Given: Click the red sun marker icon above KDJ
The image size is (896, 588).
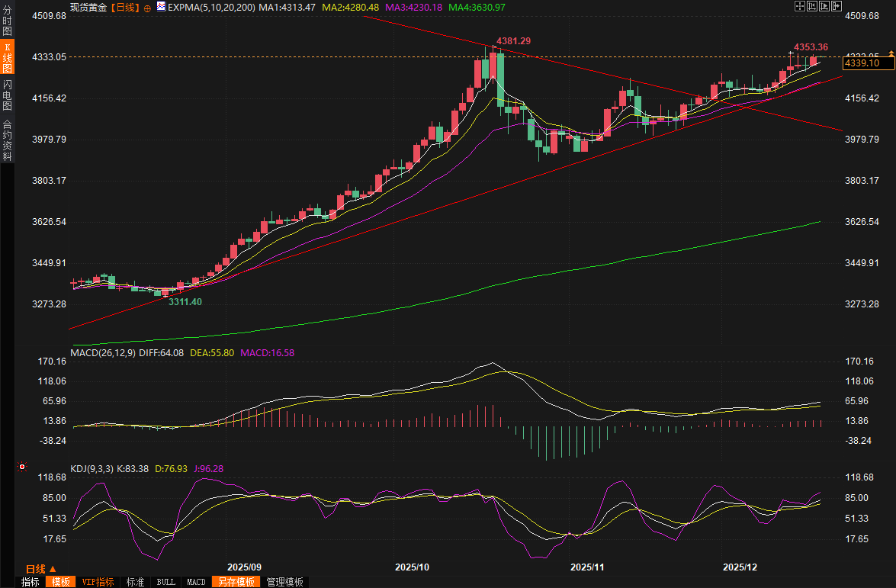Looking at the screenshot, I should pos(21,467).
